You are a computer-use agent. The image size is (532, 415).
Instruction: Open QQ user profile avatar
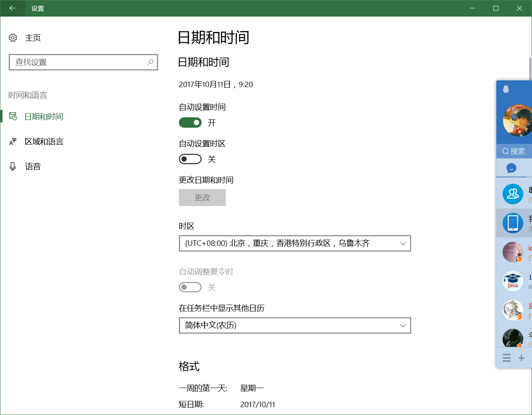(517, 121)
